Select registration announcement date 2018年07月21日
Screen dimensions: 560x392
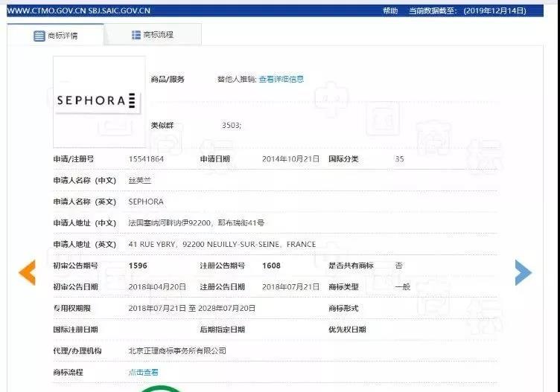(290, 287)
